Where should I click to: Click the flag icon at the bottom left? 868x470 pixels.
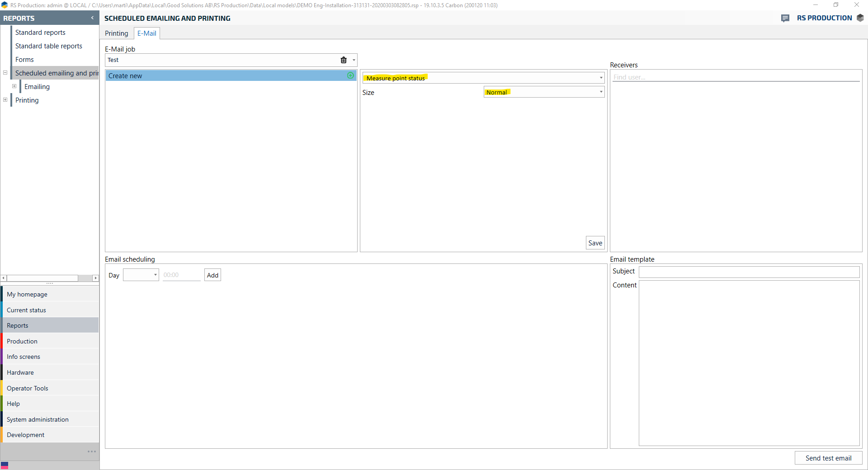coord(5,465)
